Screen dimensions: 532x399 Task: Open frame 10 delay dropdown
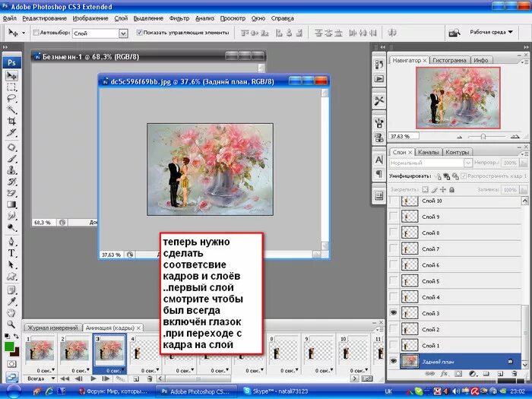(x=359, y=371)
